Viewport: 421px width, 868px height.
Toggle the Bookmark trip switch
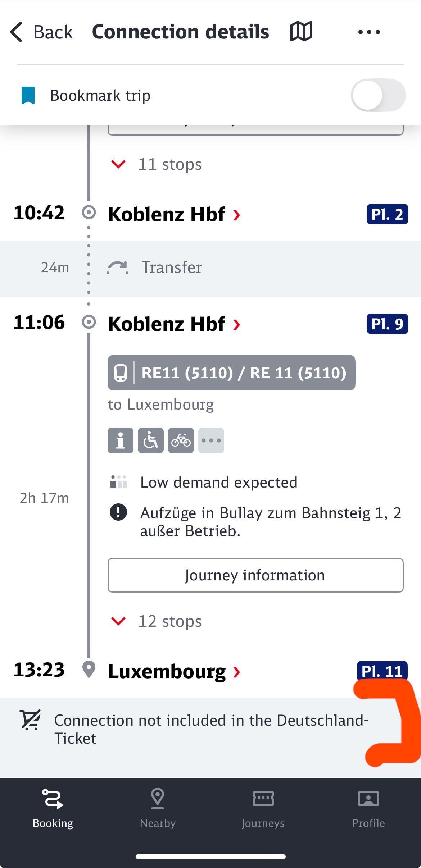point(378,95)
